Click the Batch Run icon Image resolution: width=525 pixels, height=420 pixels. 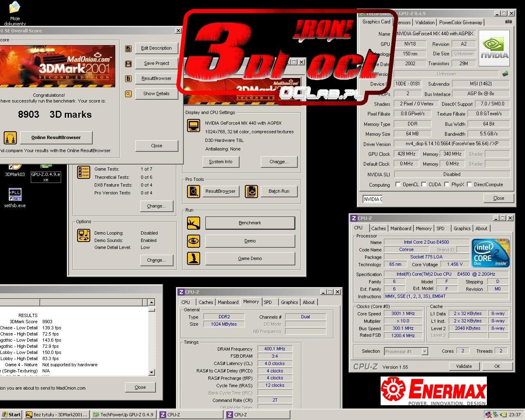point(251,191)
